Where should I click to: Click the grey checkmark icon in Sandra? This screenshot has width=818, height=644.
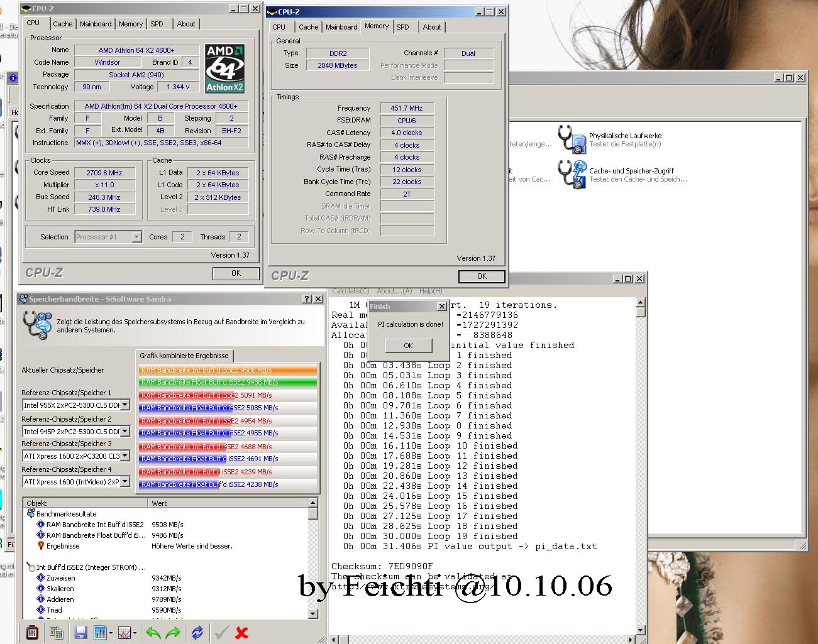pos(221,633)
